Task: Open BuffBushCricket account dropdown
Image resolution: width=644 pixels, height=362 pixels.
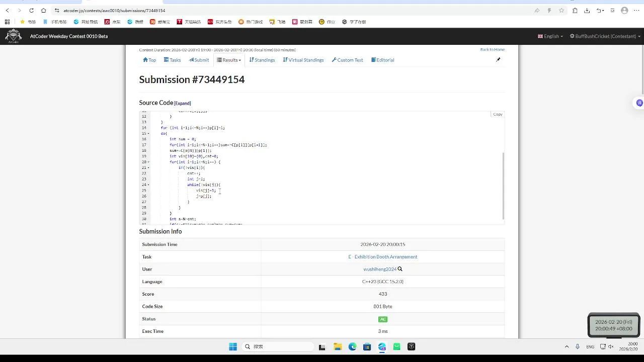Action: tap(605, 36)
